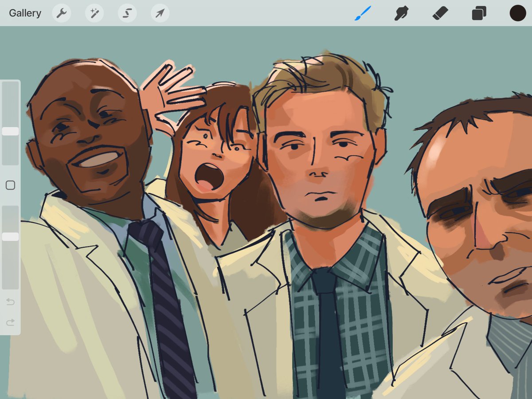Click the brush opacity slider handle

point(10,237)
